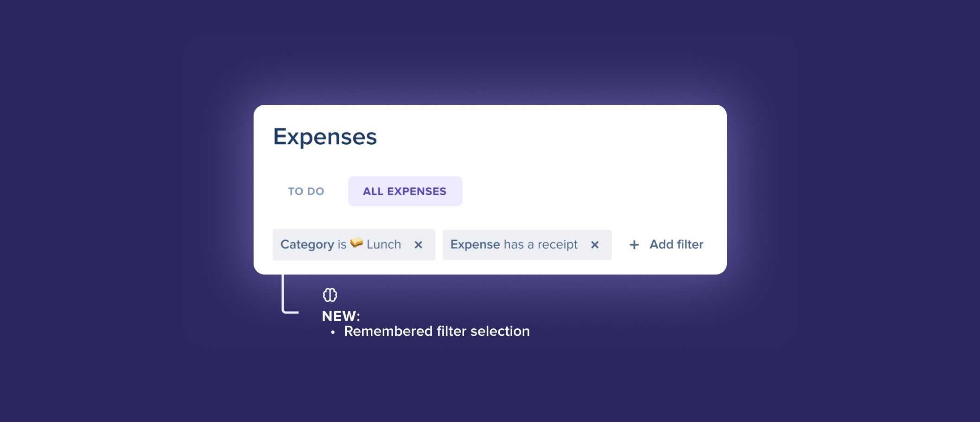Select the ALL EXPENSES tab
This screenshot has height=422, width=980.
point(405,192)
